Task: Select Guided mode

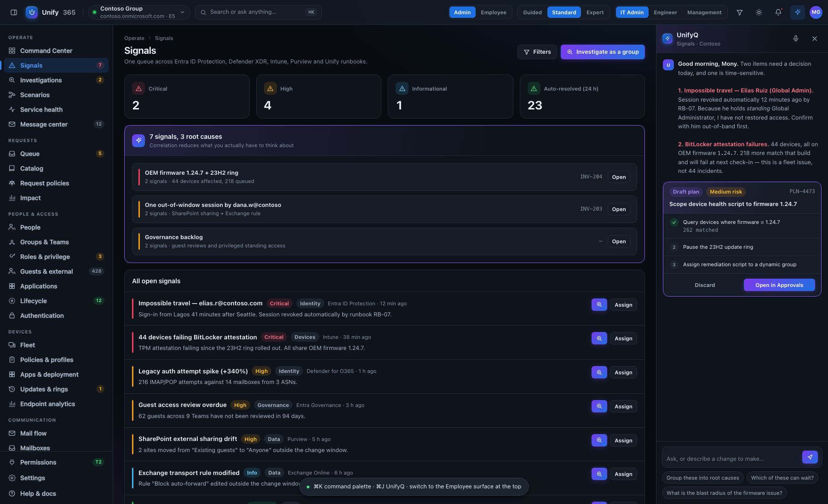Action: click(532, 12)
